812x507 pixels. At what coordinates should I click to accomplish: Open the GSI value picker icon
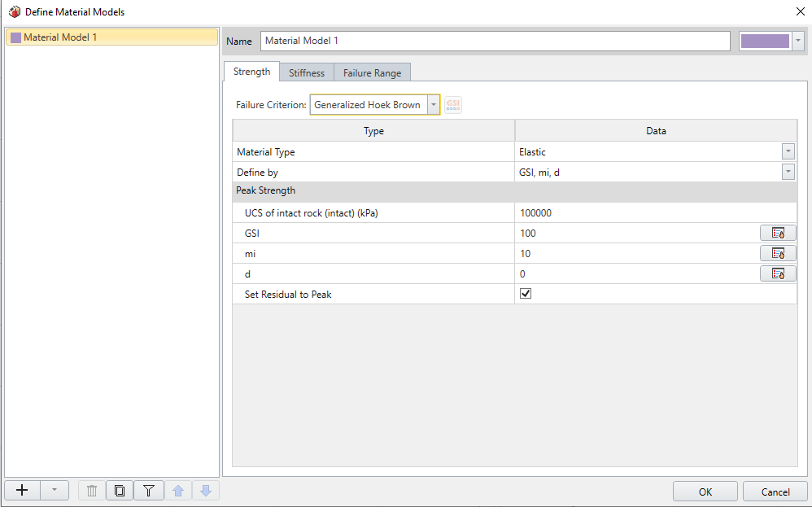(778, 232)
